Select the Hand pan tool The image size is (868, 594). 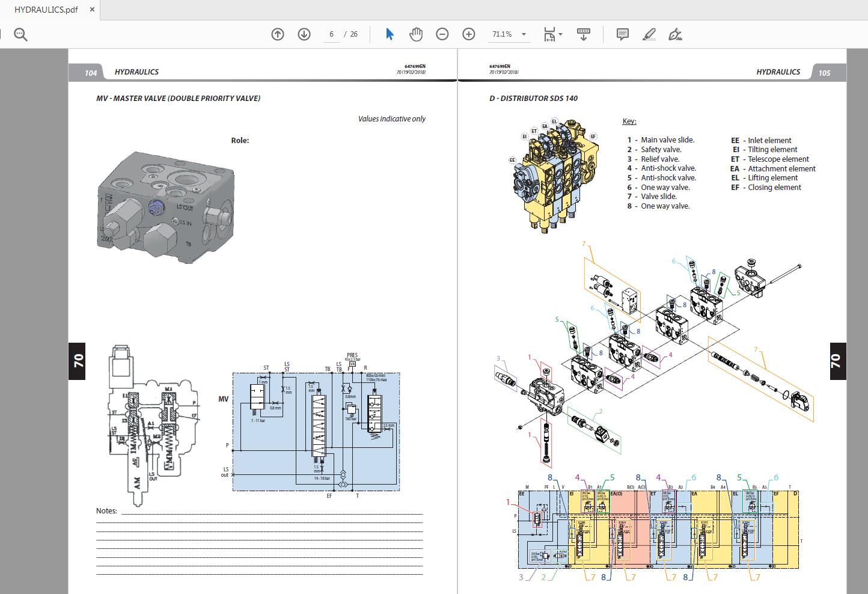tap(416, 34)
